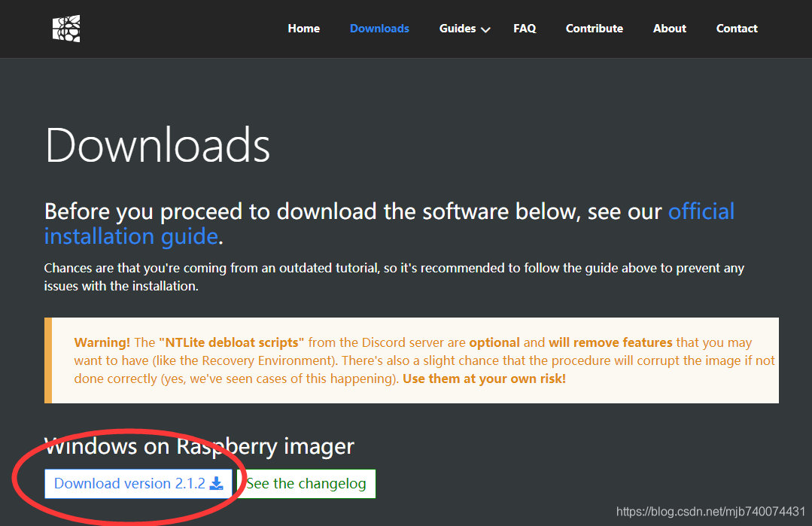This screenshot has width=812, height=526.
Task: Click the "NTLite debloat scripts" bold text
Action: [x=232, y=342]
